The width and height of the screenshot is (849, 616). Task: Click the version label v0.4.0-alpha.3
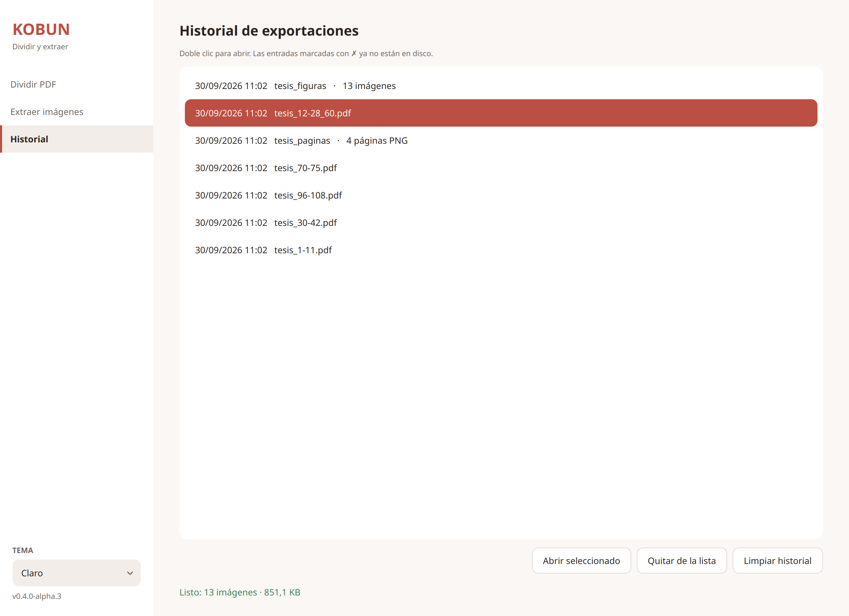(x=37, y=596)
